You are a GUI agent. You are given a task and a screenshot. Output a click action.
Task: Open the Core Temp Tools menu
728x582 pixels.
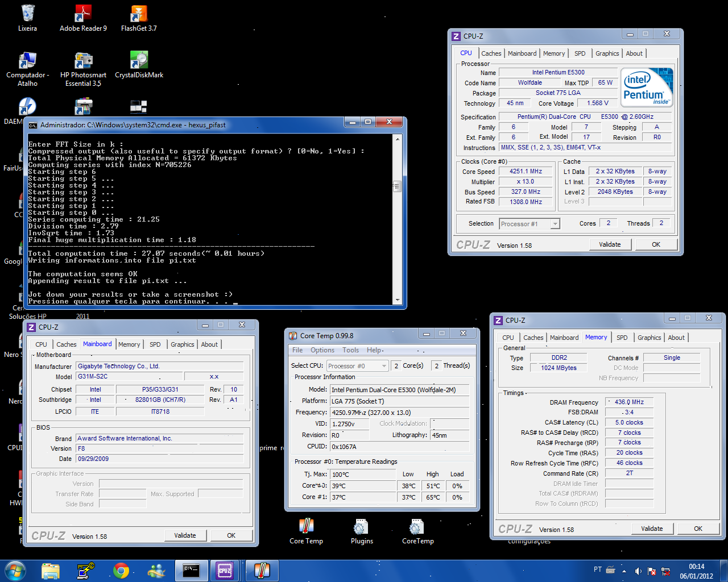pyautogui.click(x=350, y=350)
